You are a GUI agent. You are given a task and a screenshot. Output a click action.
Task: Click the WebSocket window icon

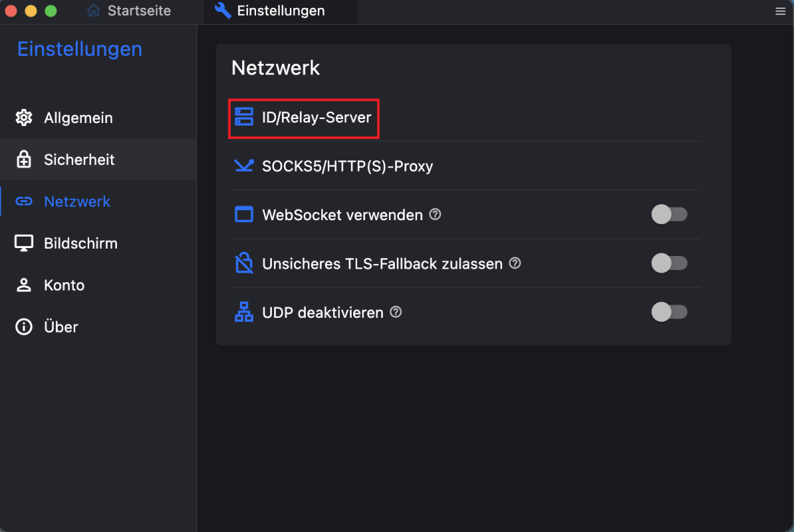point(243,214)
